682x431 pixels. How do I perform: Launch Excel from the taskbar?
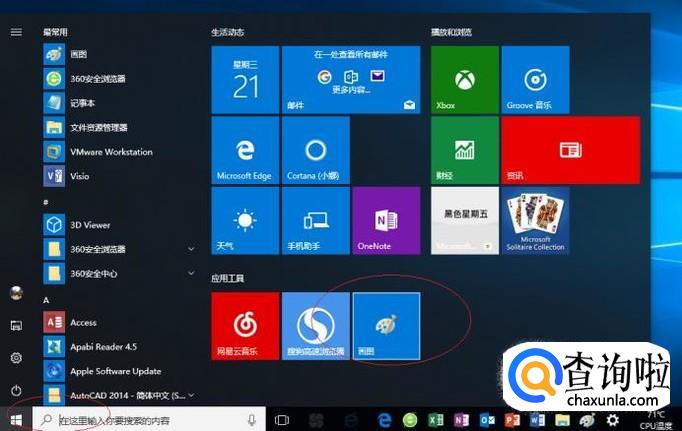pyautogui.click(x=436, y=420)
